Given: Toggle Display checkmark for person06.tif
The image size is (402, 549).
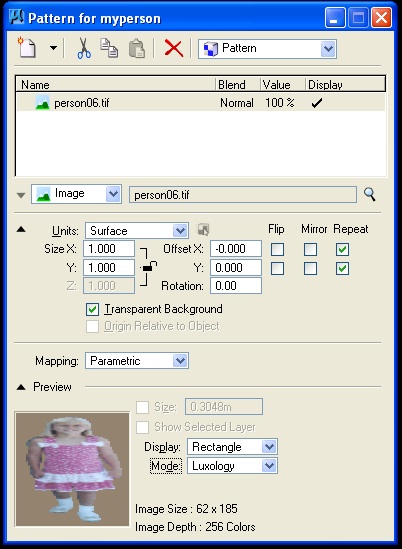Looking at the screenshot, I should pos(317,103).
